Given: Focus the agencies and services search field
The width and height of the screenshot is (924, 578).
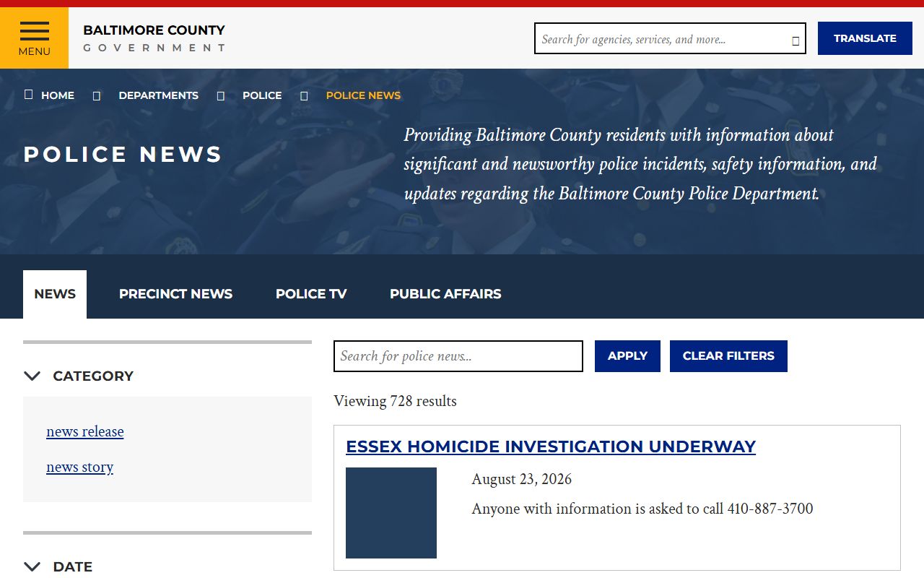Looking at the screenshot, I should [x=670, y=38].
